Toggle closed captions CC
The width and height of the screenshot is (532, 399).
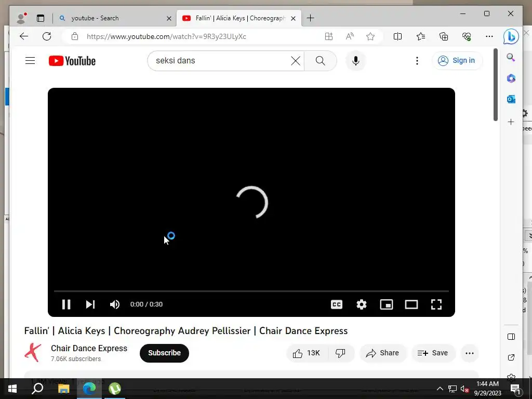point(337,304)
